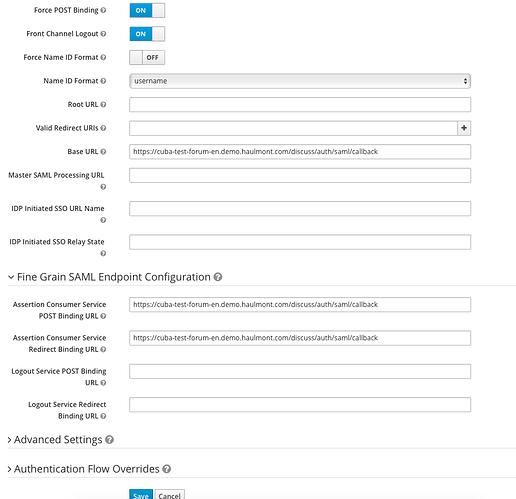
Task: Show help for Advanced Settings section
Action: (x=109, y=440)
